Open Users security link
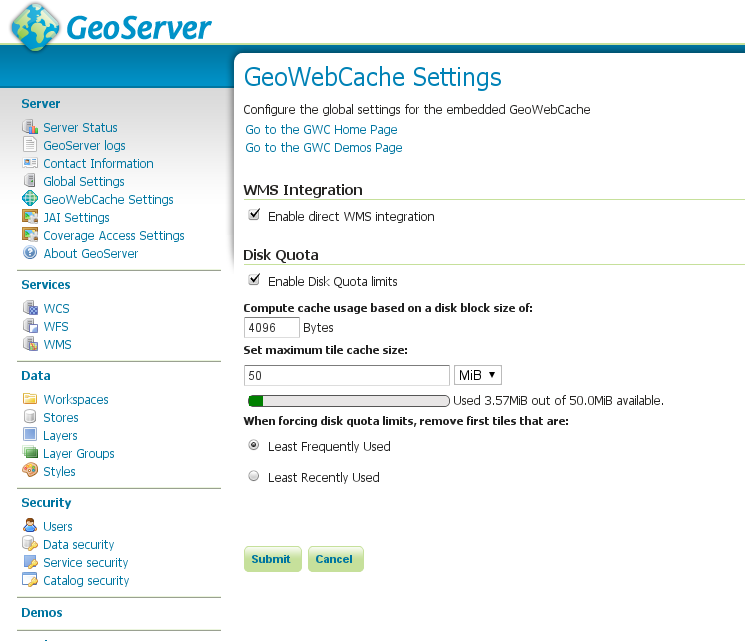 (57, 526)
